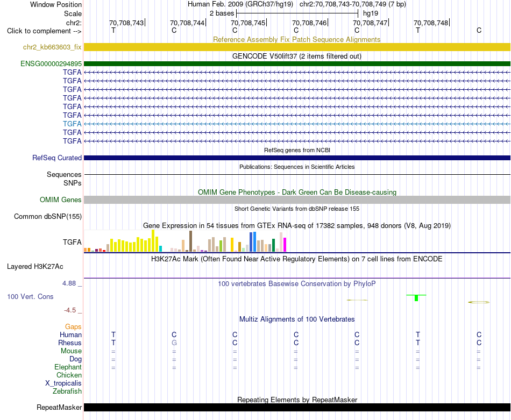Viewport: 511px width, 420px height.
Task: Select the yellow fix patch alignment bar
Action: (297, 47)
